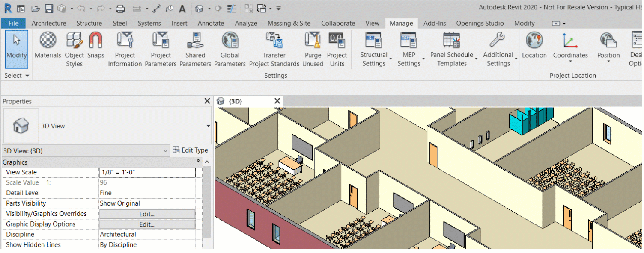The image size is (644, 253).
Task: Open Shared Parameters
Action: (195, 44)
